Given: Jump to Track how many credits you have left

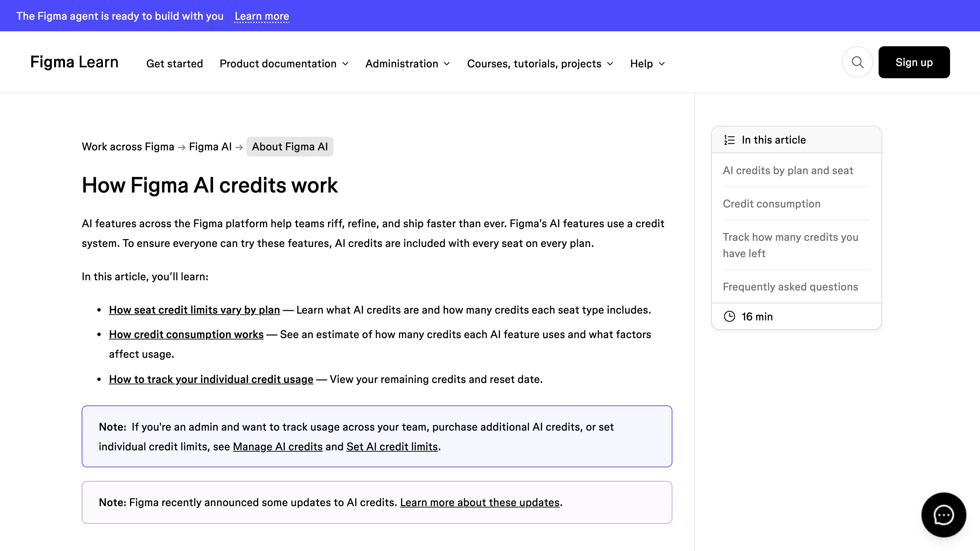Looking at the screenshot, I should coord(790,245).
